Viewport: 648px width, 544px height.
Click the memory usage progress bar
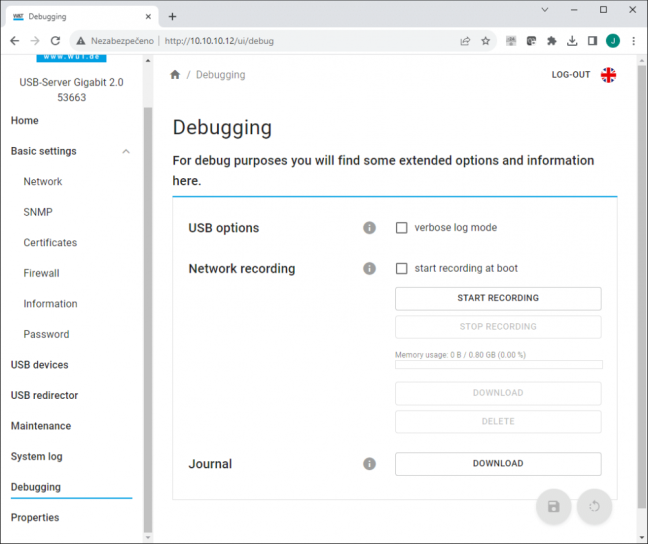click(498, 365)
